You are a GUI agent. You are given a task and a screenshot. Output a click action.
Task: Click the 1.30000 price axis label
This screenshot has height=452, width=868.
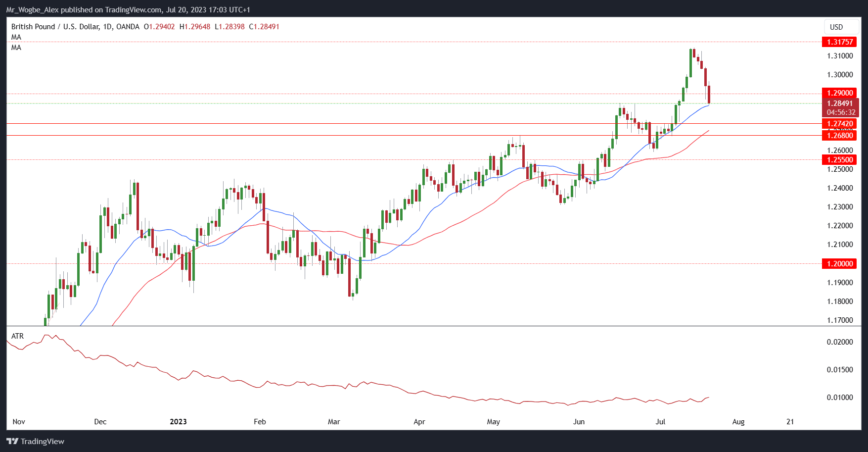pos(840,75)
